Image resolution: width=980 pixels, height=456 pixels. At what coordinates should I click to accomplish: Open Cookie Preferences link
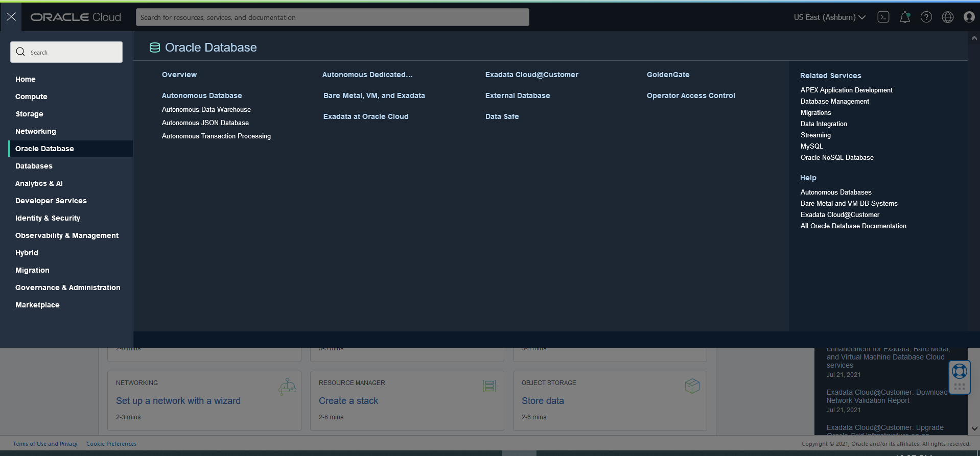[111, 444]
